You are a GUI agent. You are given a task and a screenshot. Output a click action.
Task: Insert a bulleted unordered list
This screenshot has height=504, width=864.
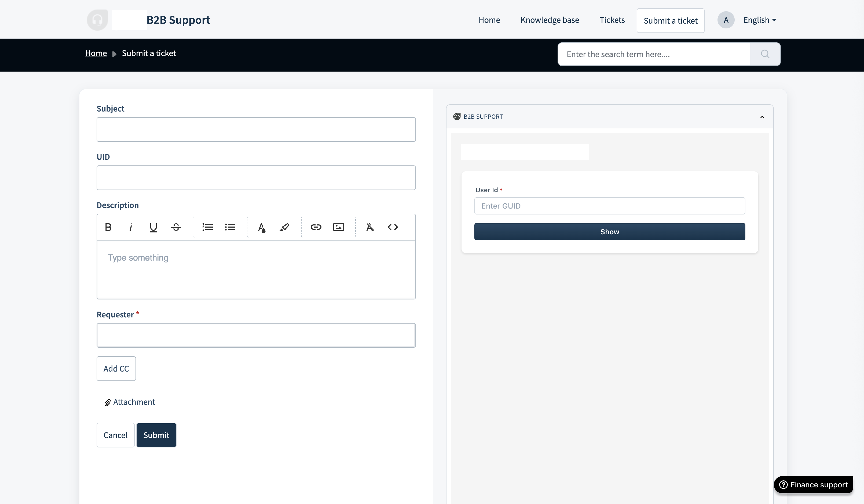point(230,227)
